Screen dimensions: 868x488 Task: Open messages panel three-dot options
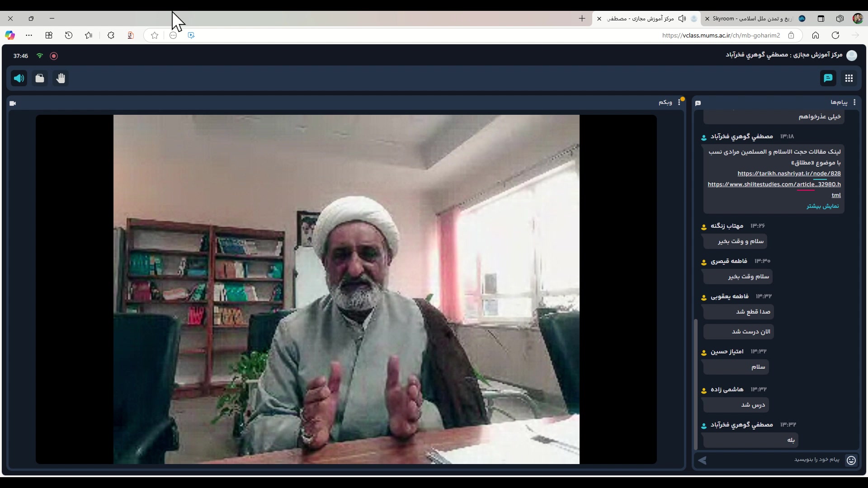[854, 103]
